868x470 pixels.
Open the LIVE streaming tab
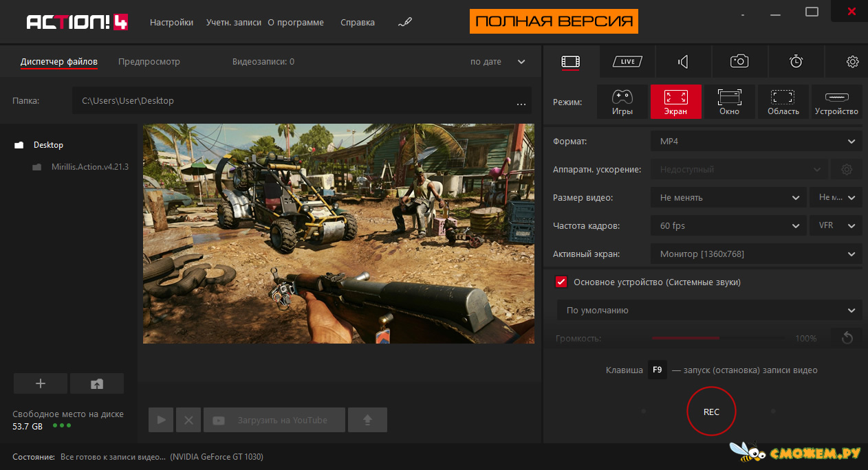(627, 62)
